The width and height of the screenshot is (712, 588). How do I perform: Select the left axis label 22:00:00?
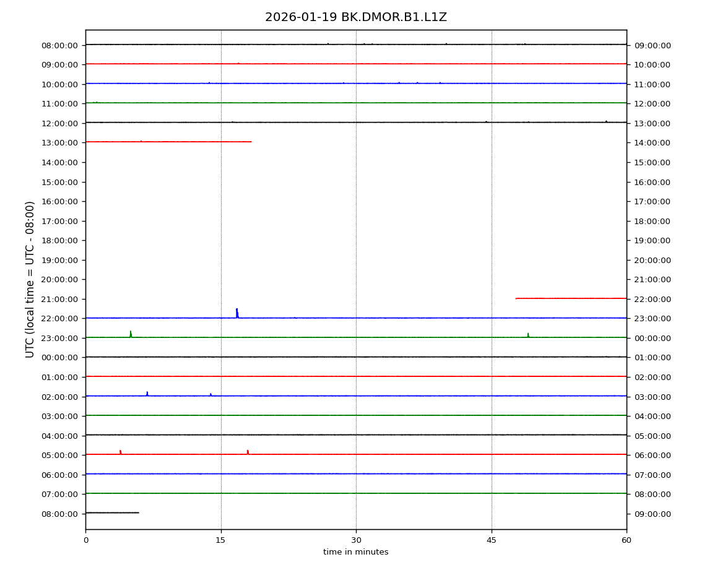coord(59,318)
